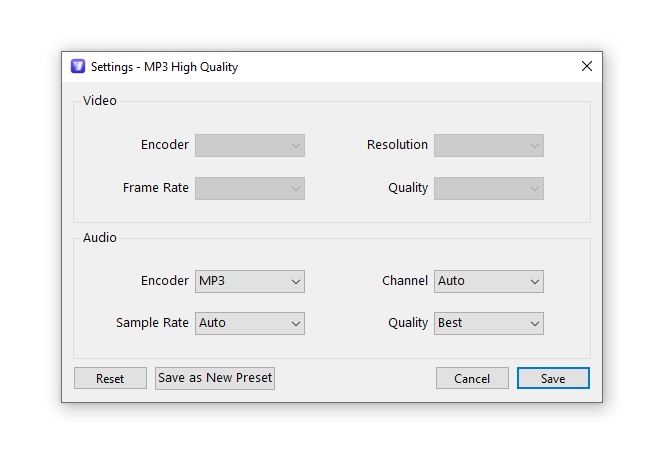Open the Audio Encoder dropdown showing MP3
The height and width of the screenshot is (464, 667).
click(250, 281)
